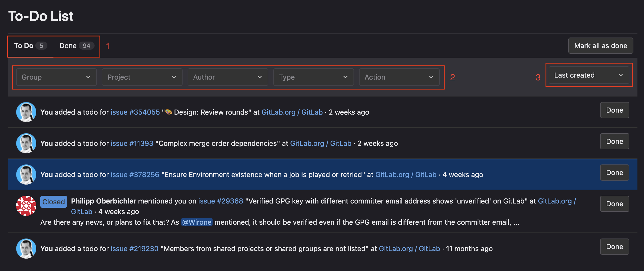
Task: Open the Last created sort dropdown
Action: 589,75
